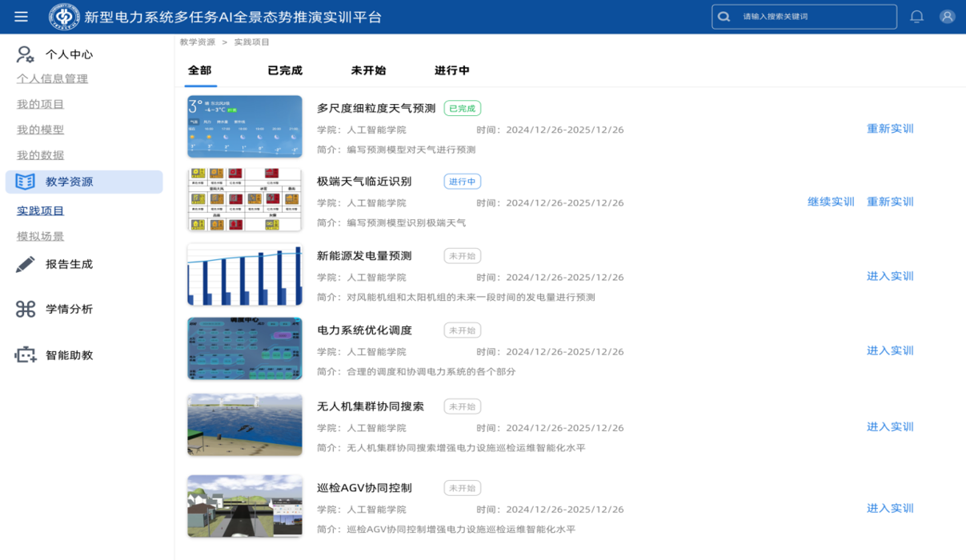Click the 智能助教 robot icon

click(x=26, y=355)
